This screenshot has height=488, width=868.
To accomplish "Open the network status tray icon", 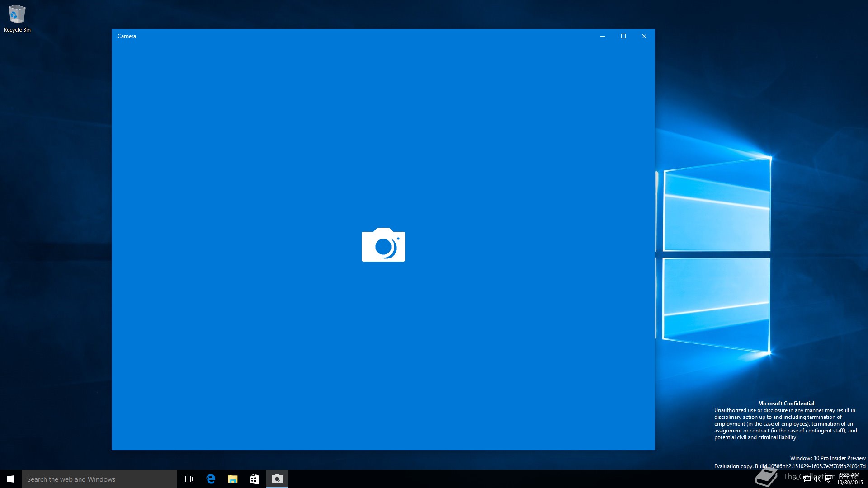I will 807,479.
